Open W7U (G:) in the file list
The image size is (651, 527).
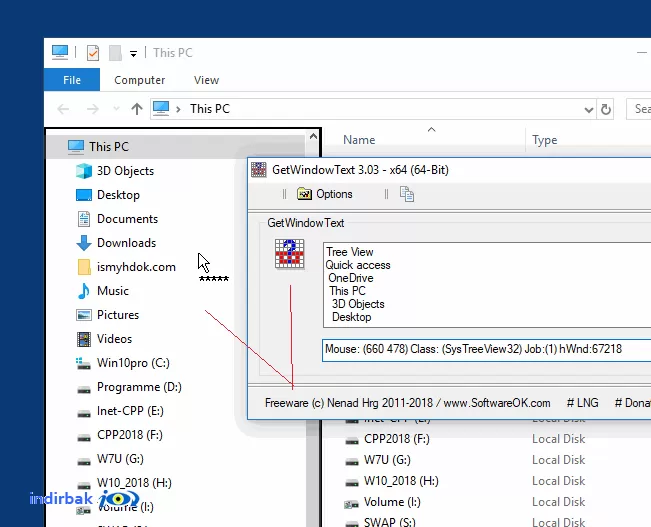point(387,460)
